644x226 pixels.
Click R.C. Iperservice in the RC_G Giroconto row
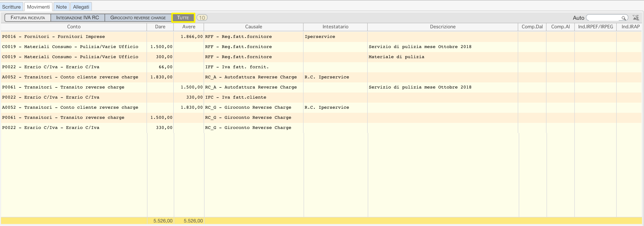click(x=327, y=107)
